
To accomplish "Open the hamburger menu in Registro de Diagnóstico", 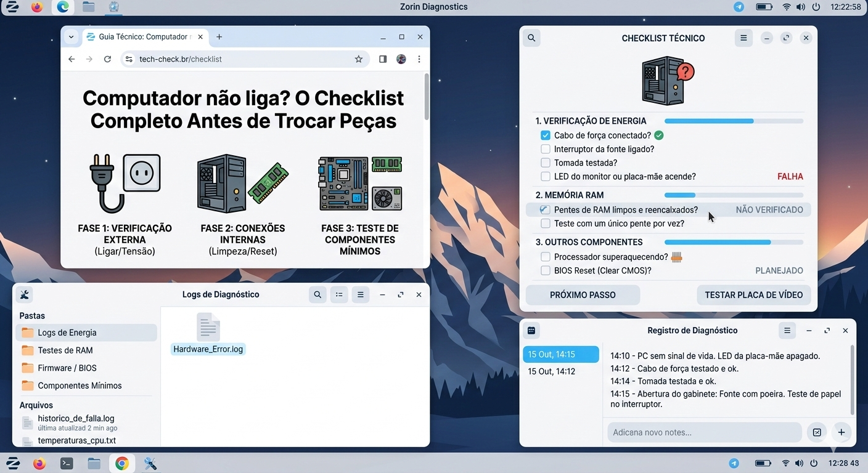I will coord(787,330).
